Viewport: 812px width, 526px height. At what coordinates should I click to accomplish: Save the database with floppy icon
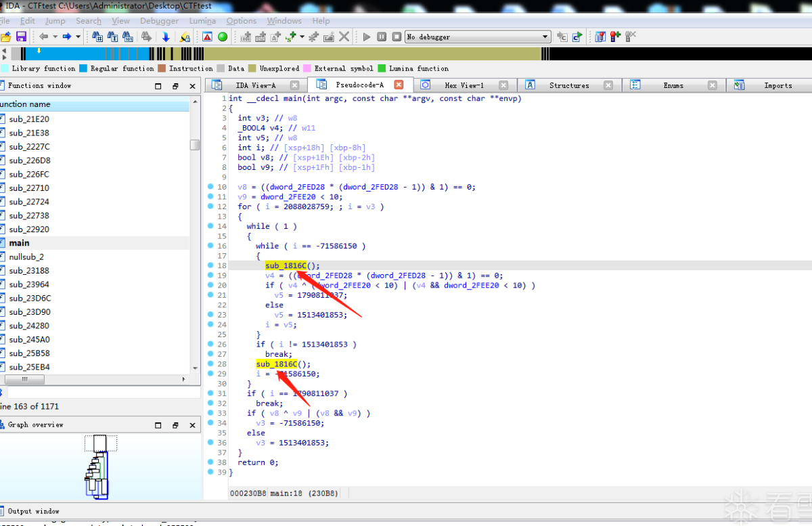point(21,37)
